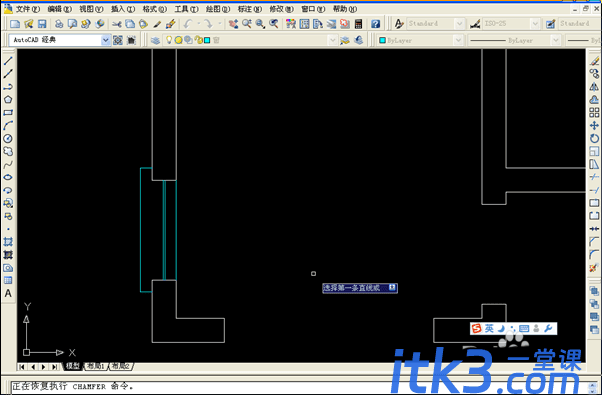Open Sogou IME wrench settings
This screenshot has height=395, width=602.
click(548, 329)
